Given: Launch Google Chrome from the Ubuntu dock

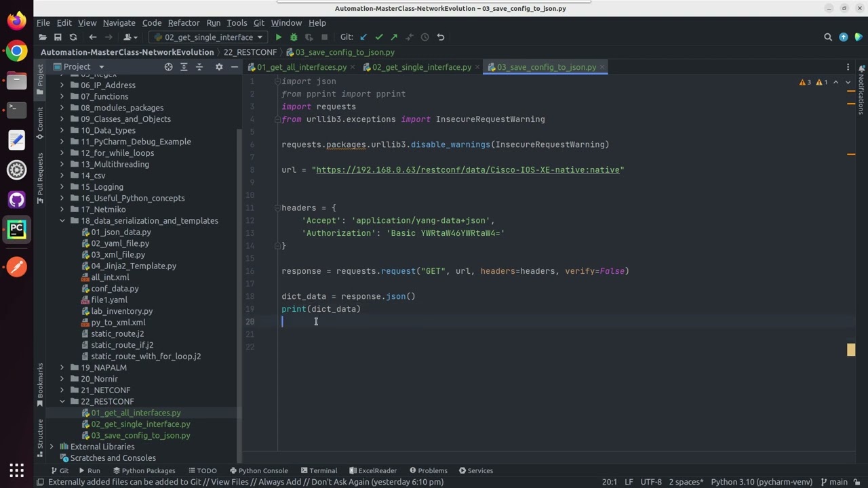Looking at the screenshot, I should pyautogui.click(x=17, y=51).
